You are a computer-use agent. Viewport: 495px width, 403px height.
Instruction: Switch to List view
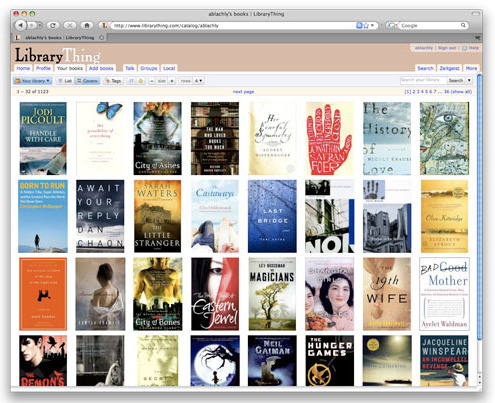65,81
